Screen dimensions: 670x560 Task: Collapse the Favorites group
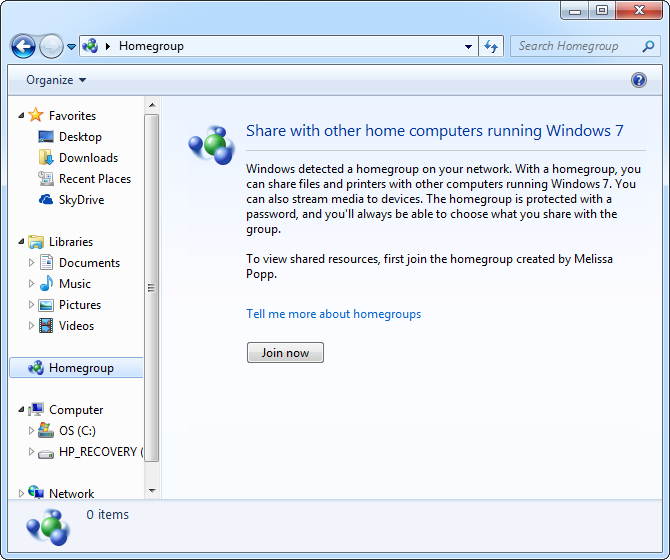click(x=21, y=115)
